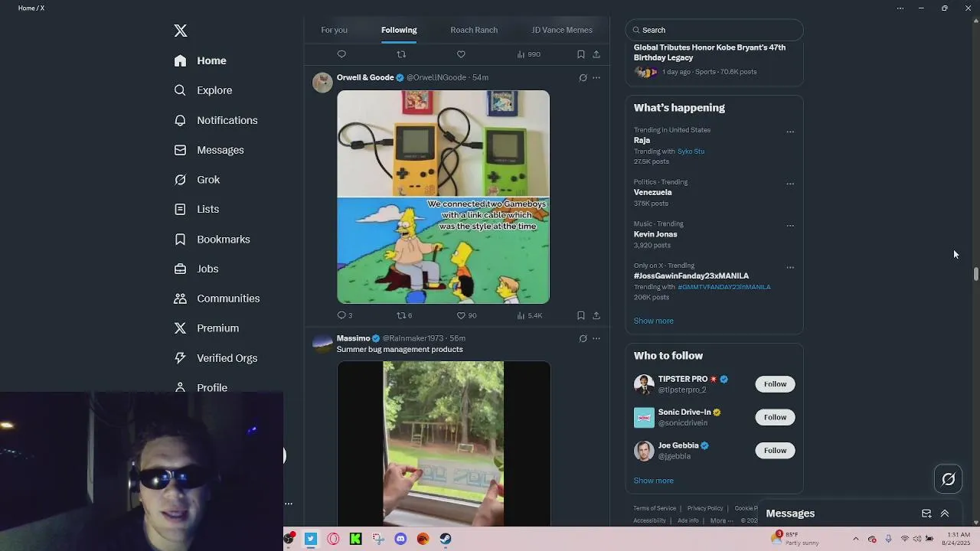Image resolution: width=980 pixels, height=551 pixels.
Task: Show more under Who to follow
Action: pos(653,481)
